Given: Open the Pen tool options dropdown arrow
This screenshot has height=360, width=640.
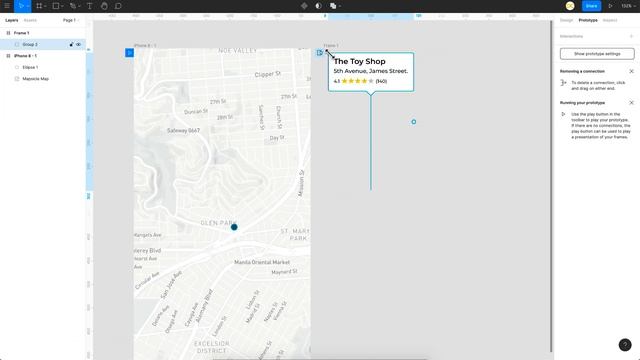Looking at the screenshot, I should click(x=79, y=6).
